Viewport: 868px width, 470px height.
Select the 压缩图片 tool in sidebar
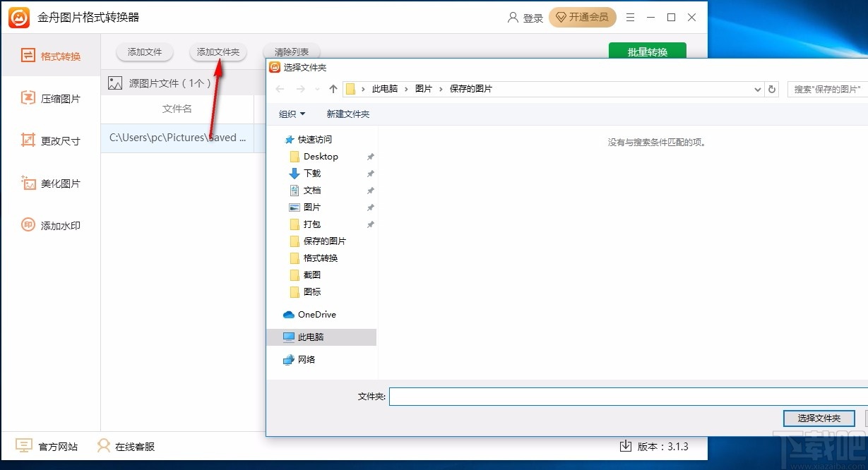point(53,98)
